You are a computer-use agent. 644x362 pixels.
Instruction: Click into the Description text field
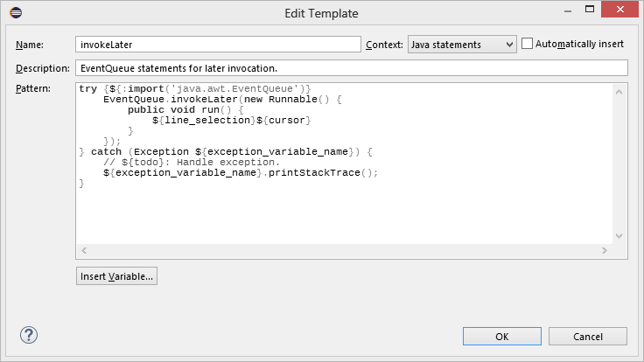[x=352, y=67]
